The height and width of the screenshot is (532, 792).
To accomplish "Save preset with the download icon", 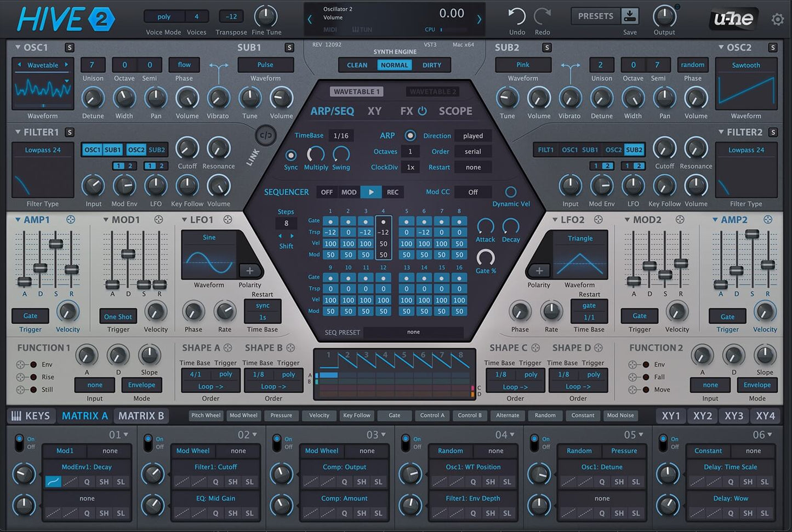I will (630, 16).
